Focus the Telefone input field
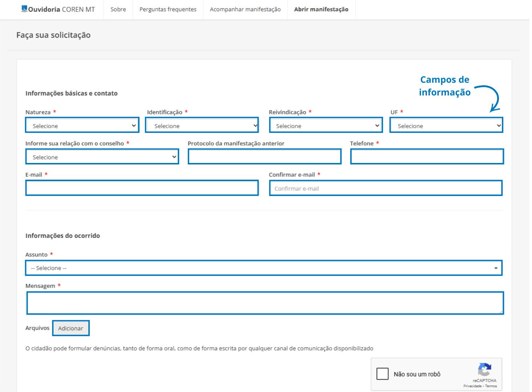 click(427, 157)
